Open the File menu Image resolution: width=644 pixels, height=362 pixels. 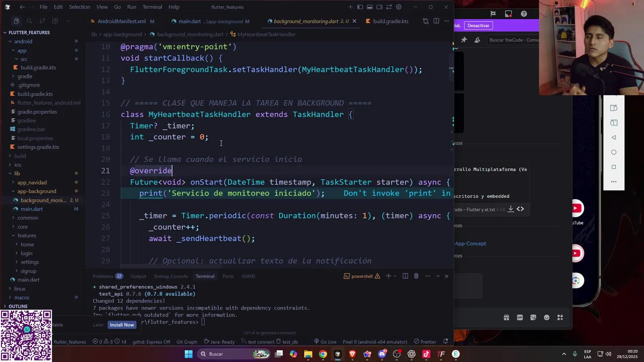point(43,7)
